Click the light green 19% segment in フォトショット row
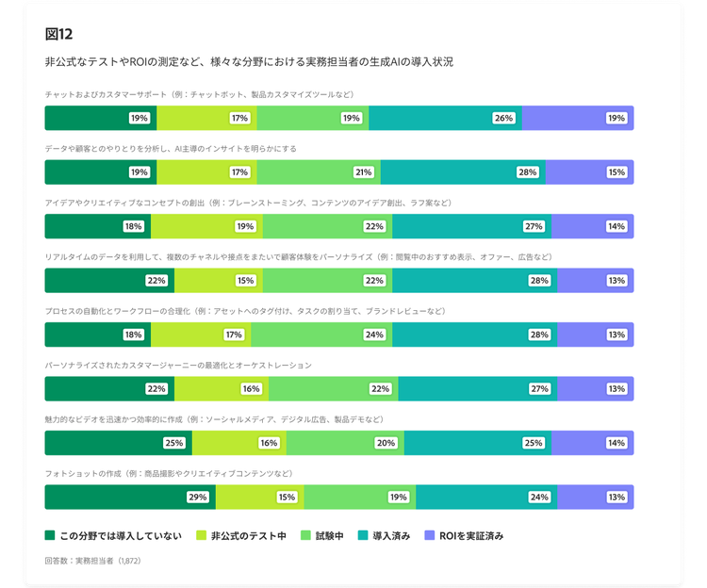 tap(360, 497)
